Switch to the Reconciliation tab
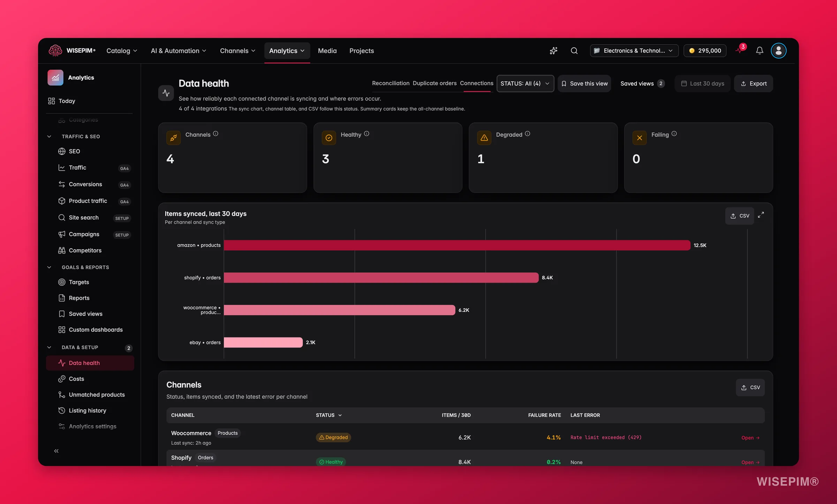Screen dimensions: 837x504 (x=391, y=83)
